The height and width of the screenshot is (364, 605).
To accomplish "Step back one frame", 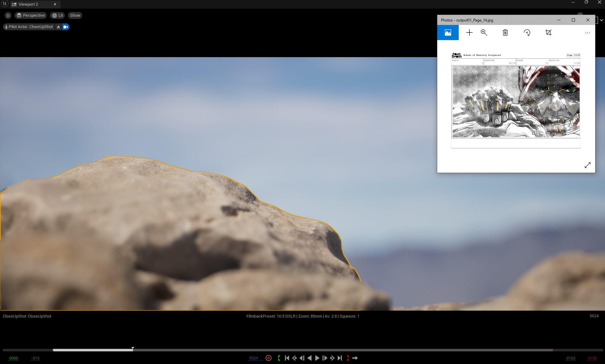I will coord(302,358).
